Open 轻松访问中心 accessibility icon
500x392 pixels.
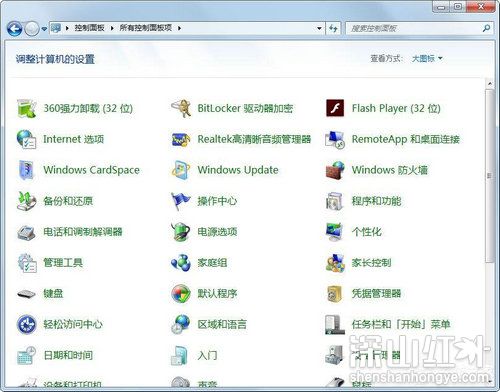point(27,324)
